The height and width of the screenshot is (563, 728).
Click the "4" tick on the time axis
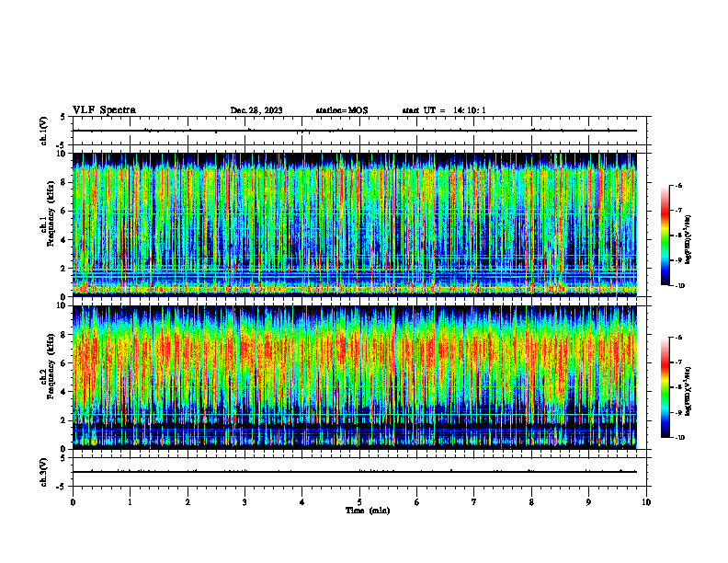pyautogui.click(x=302, y=502)
